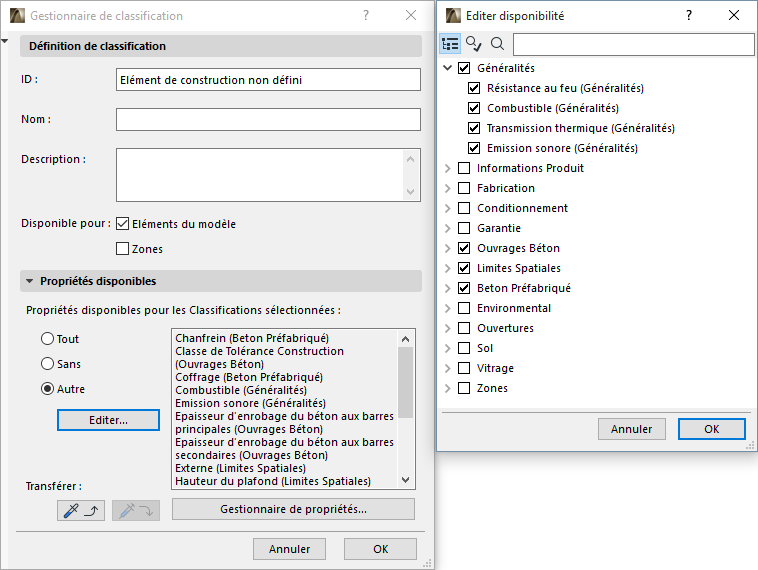Click Annuler in Gestionnaire de classification
758x570 pixels.
pyautogui.click(x=290, y=549)
